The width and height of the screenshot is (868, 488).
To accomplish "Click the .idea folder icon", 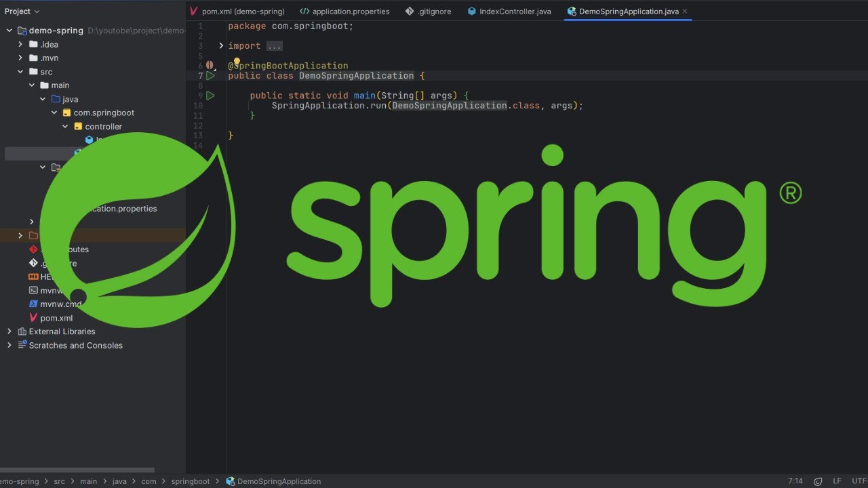I will tap(33, 45).
